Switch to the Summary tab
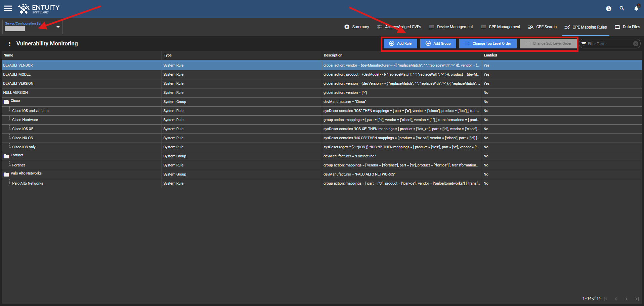 tap(357, 27)
